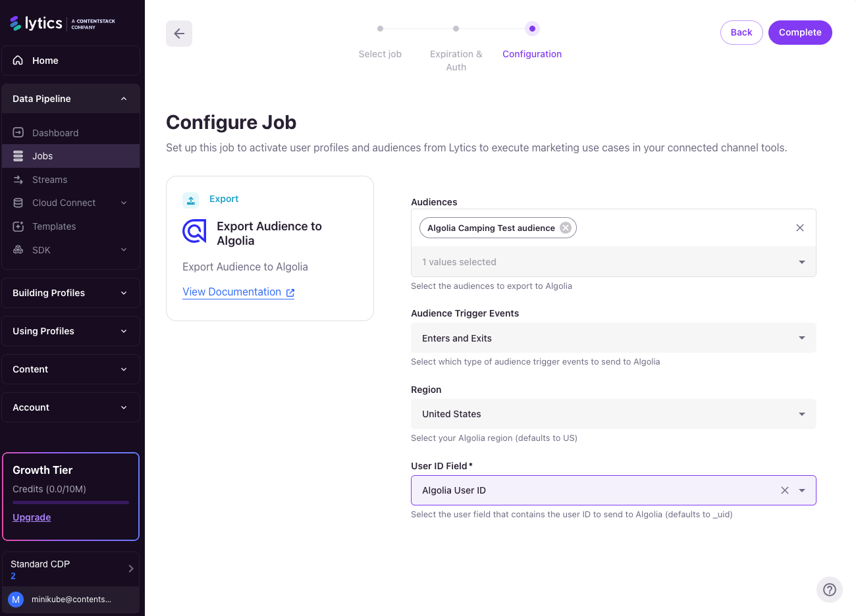Click the Export label link
This screenshot has width=856, height=616.
tap(224, 199)
